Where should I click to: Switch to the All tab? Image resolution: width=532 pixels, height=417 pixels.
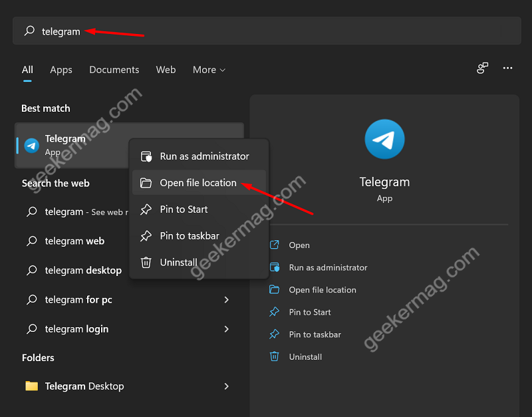[x=27, y=70]
